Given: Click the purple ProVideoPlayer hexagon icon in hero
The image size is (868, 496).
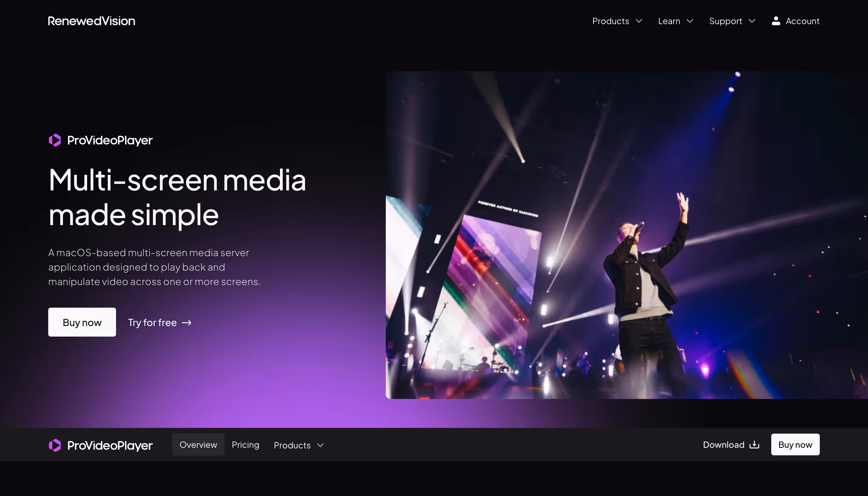Looking at the screenshot, I should (x=55, y=140).
